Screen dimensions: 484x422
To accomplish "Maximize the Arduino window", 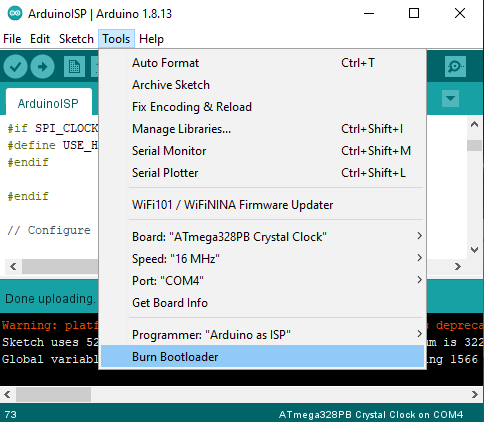I will click(414, 14).
